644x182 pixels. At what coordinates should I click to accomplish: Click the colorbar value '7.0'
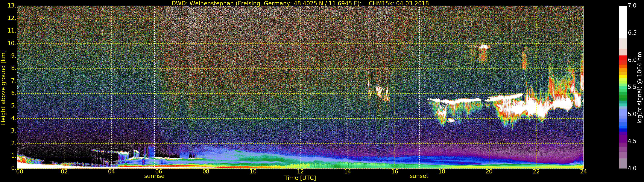pos(632,6)
